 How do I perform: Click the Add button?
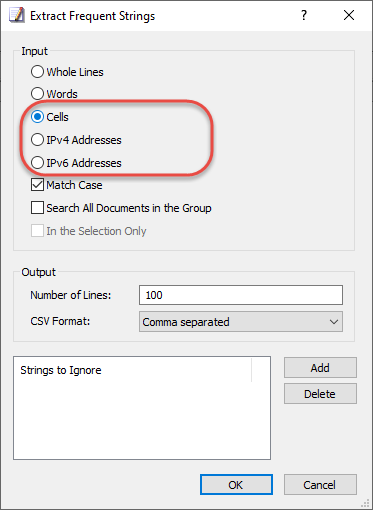tap(320, 368)
